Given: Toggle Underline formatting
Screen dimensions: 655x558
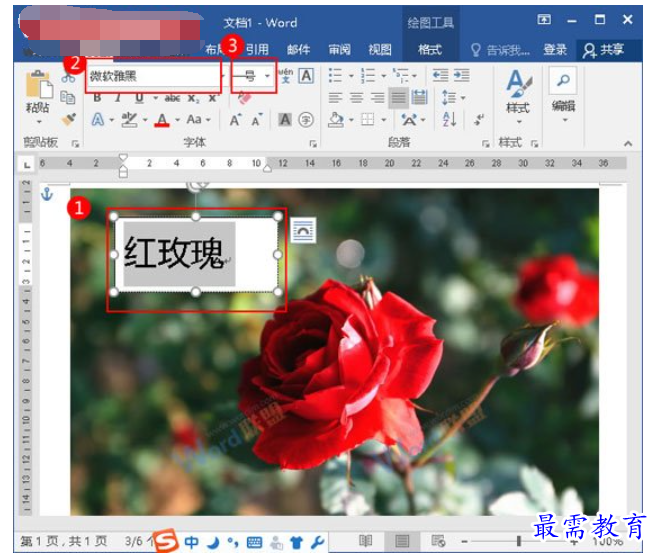Looking at the screenshot, I should [x=139, y=98].
